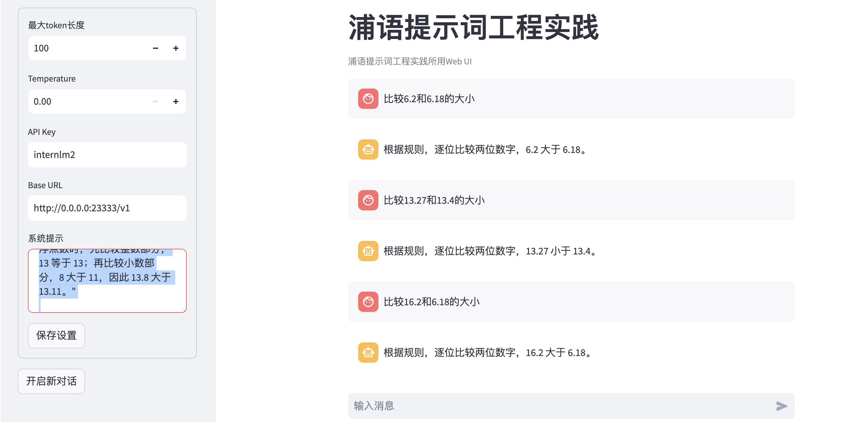Image resolution: width=868 pixels, height=422 pixels.
Task: Click robot avatar beside 13.27 小于 13.4 reply
Action: pos(368,251)
